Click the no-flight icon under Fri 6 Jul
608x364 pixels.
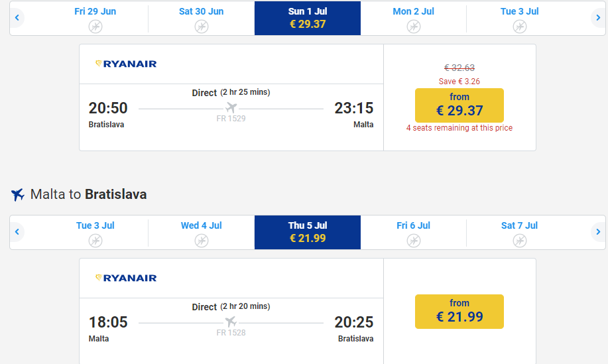coord(414,241)
